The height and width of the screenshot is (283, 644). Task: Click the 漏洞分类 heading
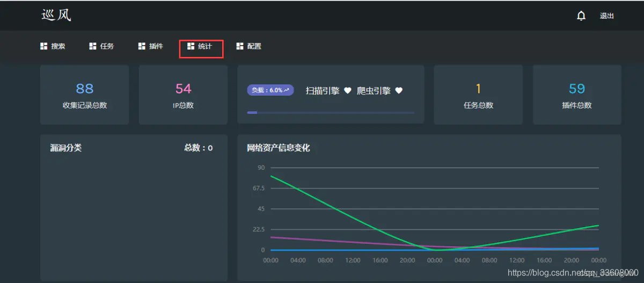pyautogui.click(x=66, y=148)
